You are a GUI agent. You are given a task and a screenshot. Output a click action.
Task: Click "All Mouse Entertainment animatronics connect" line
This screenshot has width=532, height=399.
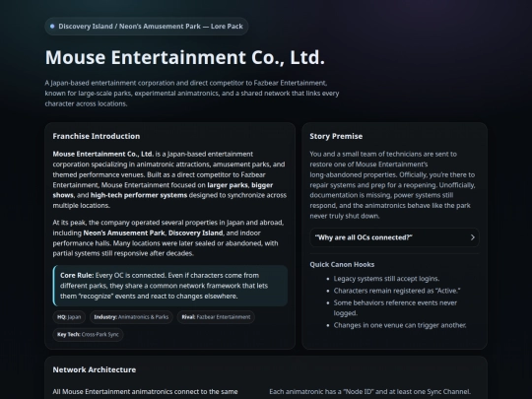point(145,391)
